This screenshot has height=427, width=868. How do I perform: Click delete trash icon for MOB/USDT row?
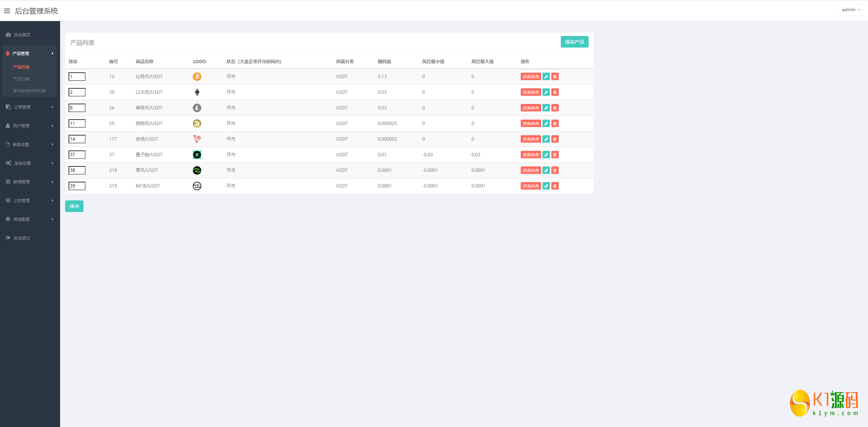555,186
